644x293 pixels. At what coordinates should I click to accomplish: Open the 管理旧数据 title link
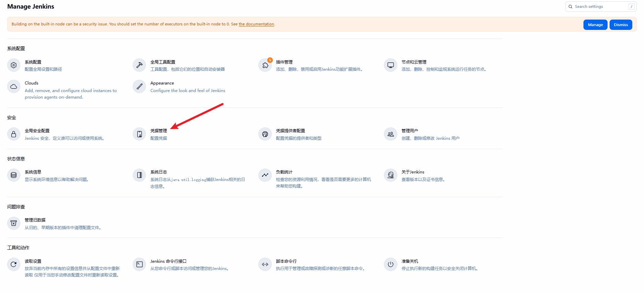point(35,220)
